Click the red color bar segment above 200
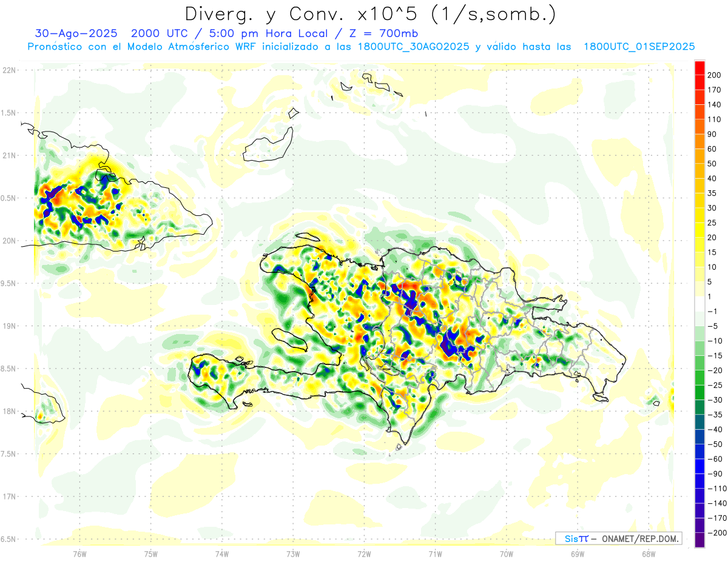728x562 pixels. click(x=699, y=68)
